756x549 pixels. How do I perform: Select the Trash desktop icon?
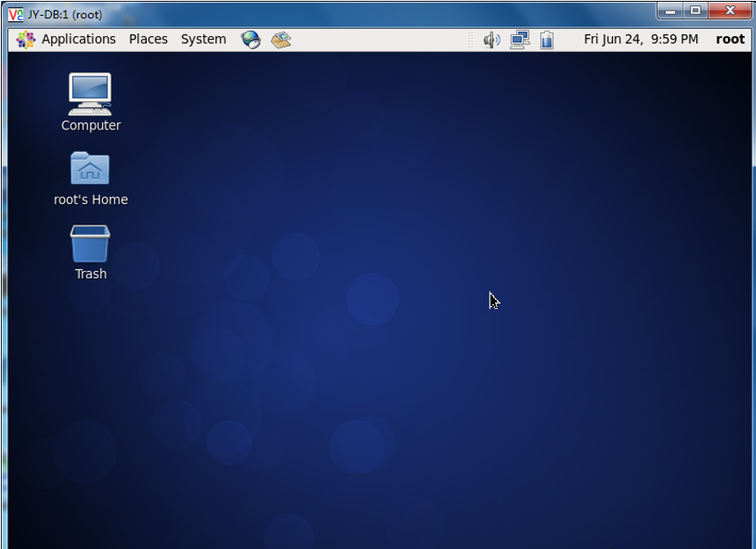click(90, 244)
